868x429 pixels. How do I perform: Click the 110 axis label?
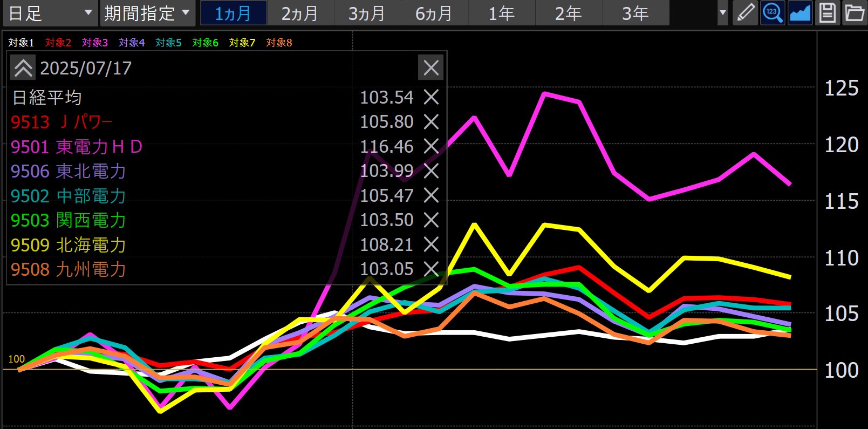pos(841,257)
